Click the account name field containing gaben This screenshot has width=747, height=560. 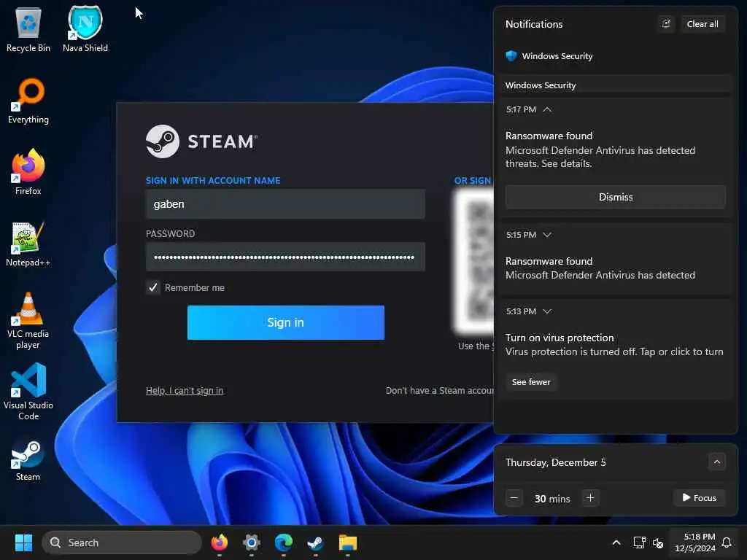(285, 204)
